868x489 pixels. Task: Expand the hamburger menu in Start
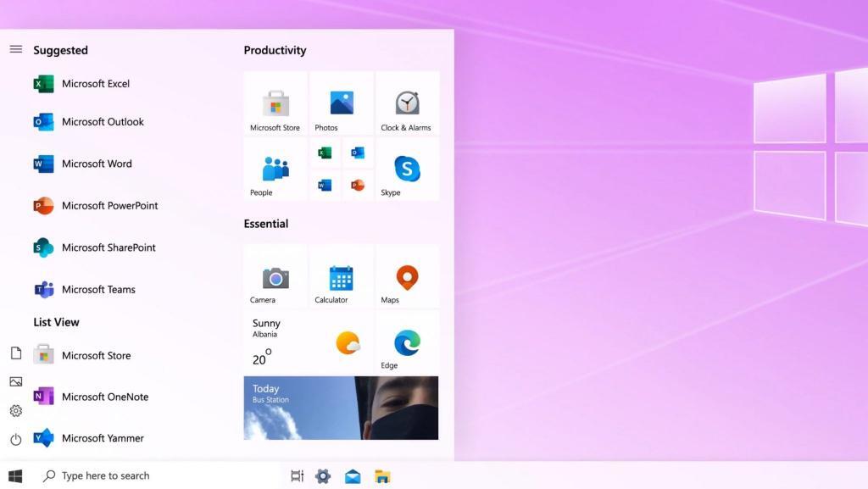pos(15,49)
